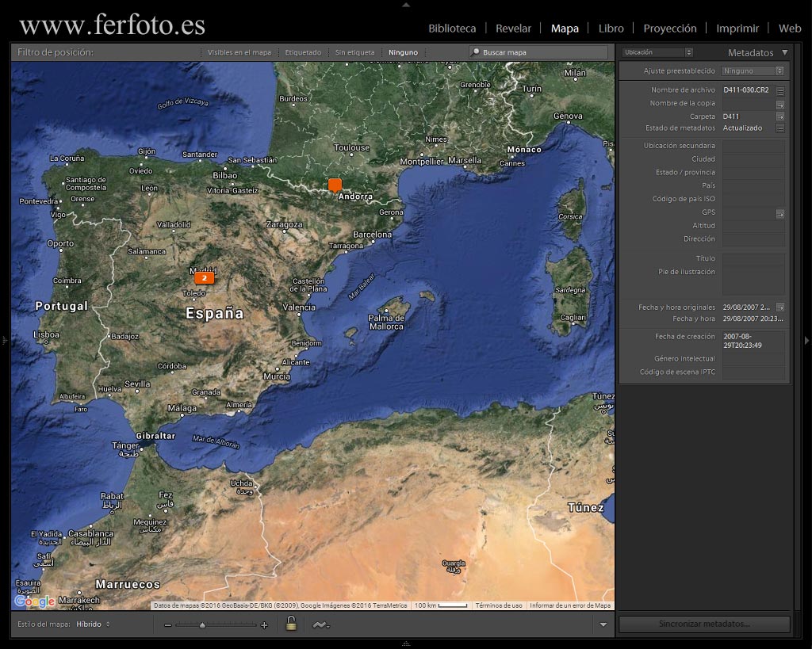
Task: Click the Título metadata field
Action: coord(753,259)
